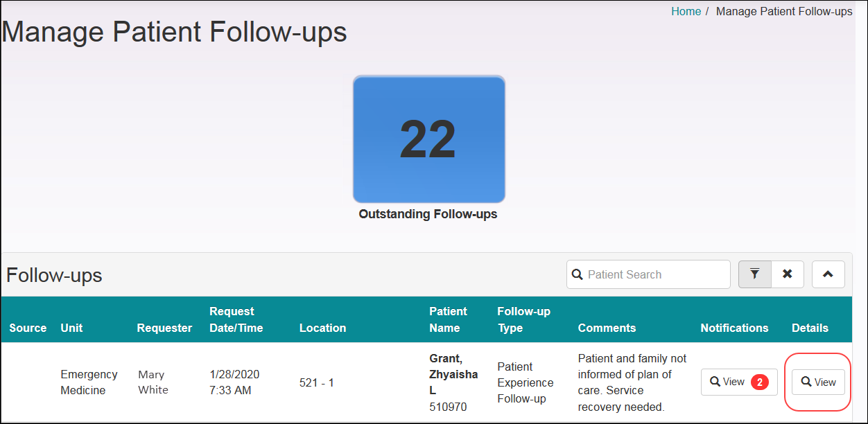Select the Manage Patient Follow-ups breadcrumb

tap(784, 11)
